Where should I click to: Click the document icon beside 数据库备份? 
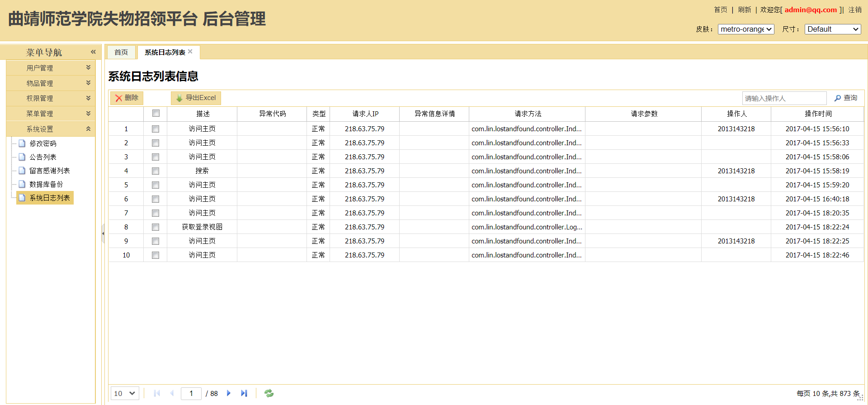(x=22, y=184)
